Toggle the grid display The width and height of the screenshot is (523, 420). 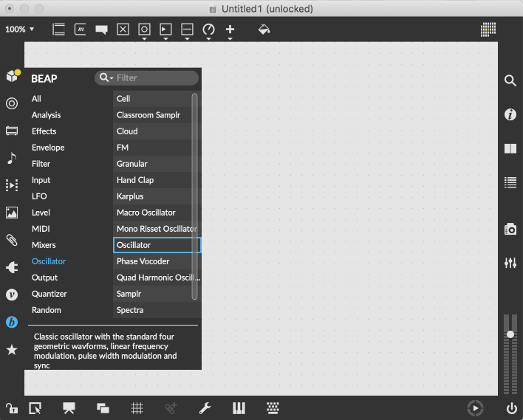tap(137, 408)
